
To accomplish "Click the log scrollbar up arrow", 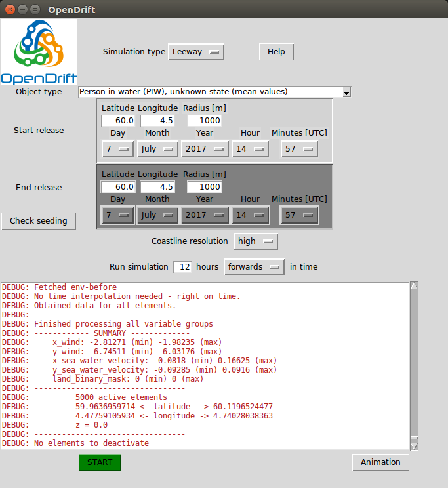I will (414, 286).
